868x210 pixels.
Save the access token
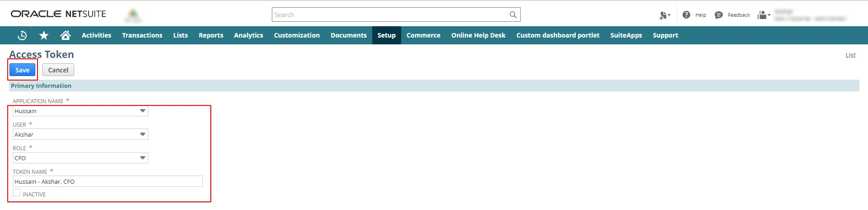click(22, 70)
